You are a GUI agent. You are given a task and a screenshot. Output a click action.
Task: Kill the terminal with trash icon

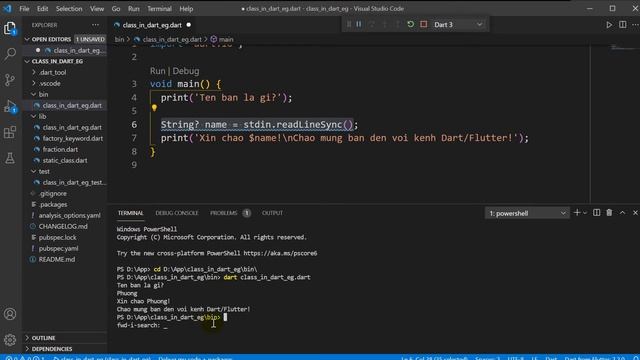click(609, 213)
